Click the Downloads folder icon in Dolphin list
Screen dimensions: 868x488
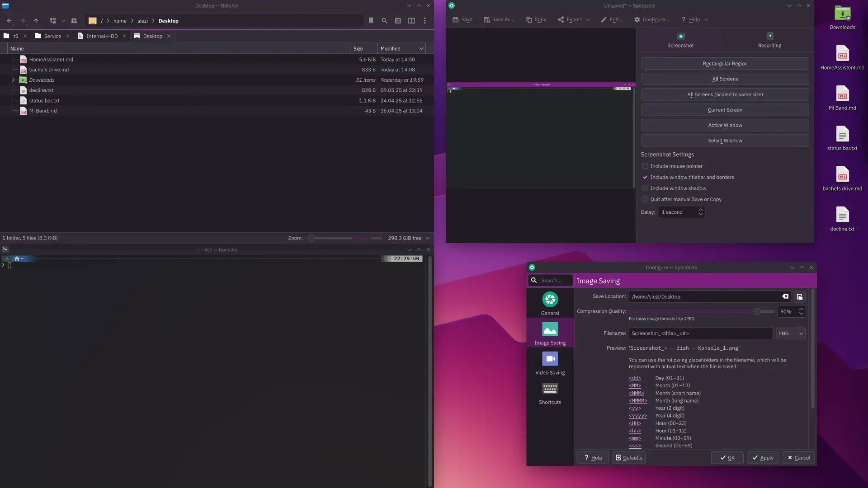tap(23, 80)
